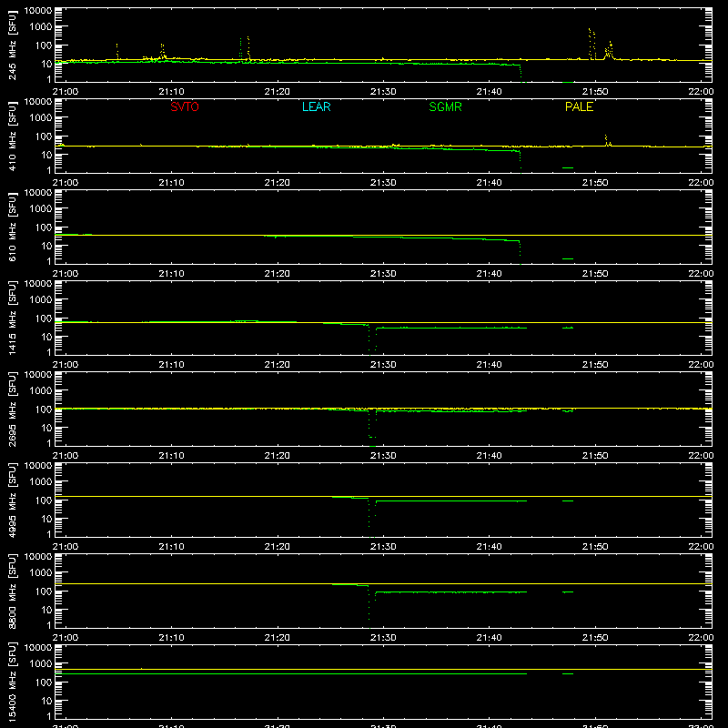Click the green SGMR station label
Viewport: 728px width, 728px height.
445,106
